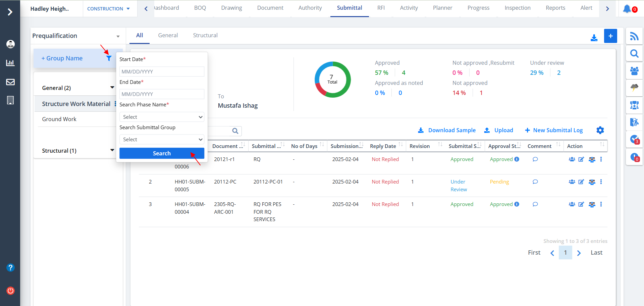This screenshot has width=644, height=306.
Task: Switch to the Structural tab
Action: coord(205,35)
